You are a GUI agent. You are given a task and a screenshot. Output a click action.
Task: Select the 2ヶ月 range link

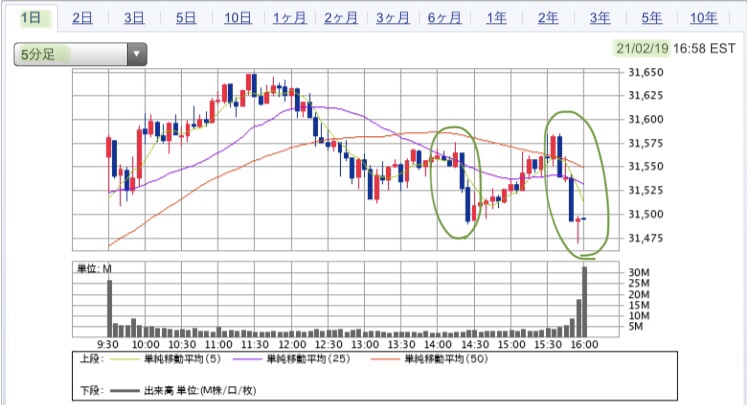point(341,18)
